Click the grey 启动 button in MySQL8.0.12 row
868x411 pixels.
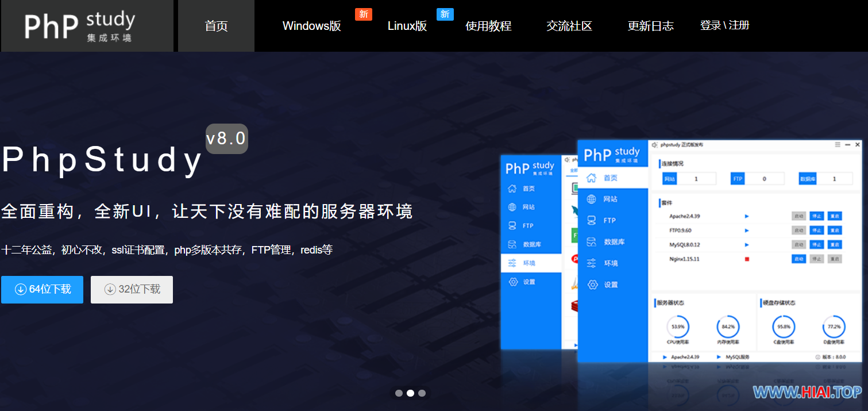(798, 245)
